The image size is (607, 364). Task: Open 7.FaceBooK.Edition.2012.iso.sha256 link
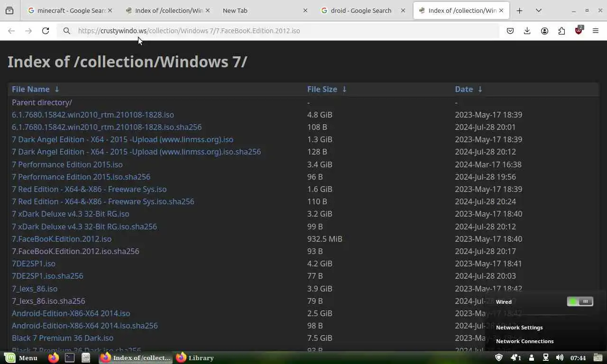(x=75, y=251)
